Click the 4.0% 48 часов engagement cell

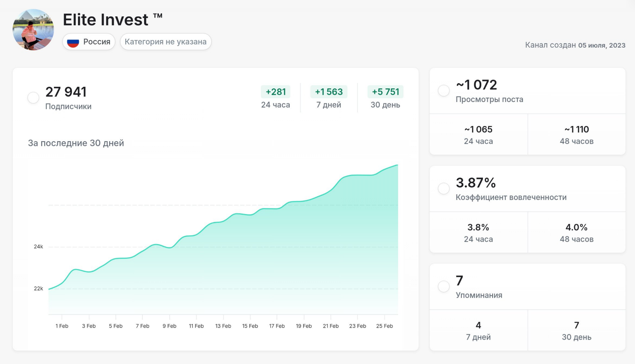click(x=576, y=233)
